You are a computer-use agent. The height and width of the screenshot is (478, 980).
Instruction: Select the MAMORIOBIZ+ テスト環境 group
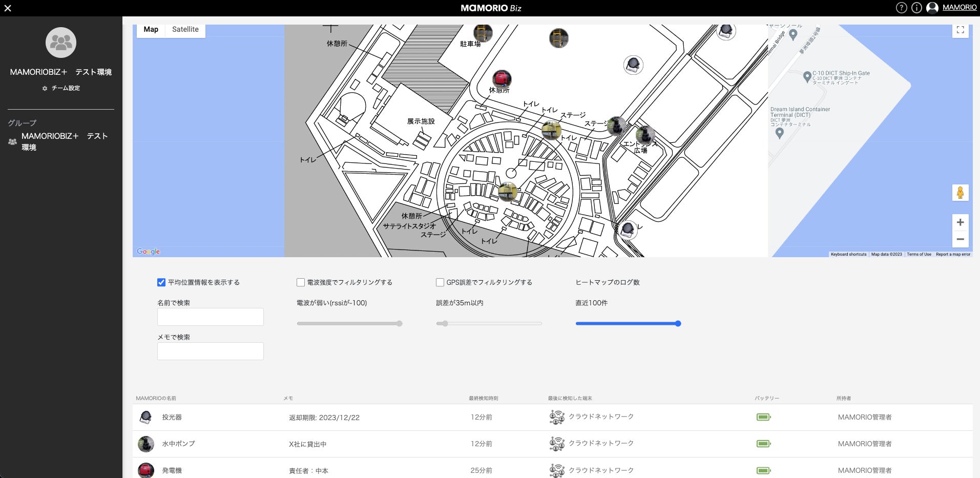click(60, 141)
